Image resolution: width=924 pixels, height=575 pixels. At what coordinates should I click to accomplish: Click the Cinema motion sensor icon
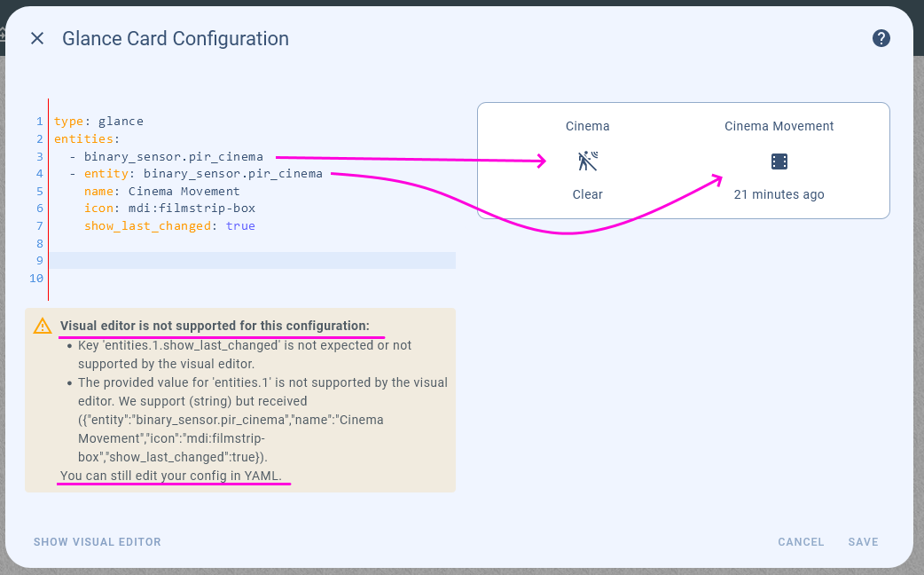tap(588, 161)
